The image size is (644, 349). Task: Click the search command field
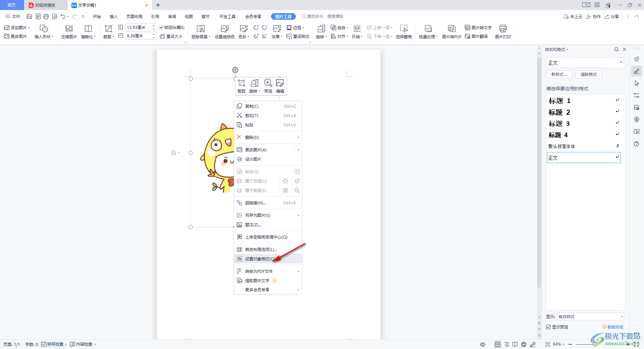(x=323, y=16)
